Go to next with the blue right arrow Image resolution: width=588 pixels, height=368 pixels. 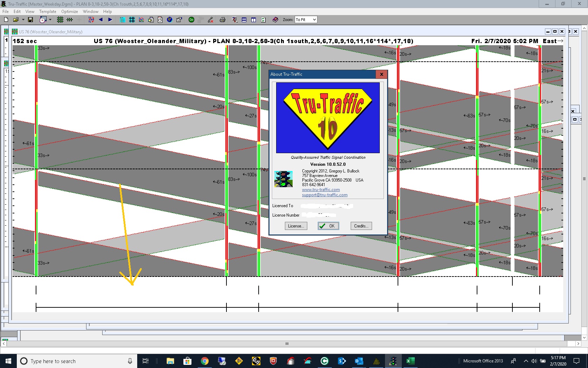click(x=110, y=20)
